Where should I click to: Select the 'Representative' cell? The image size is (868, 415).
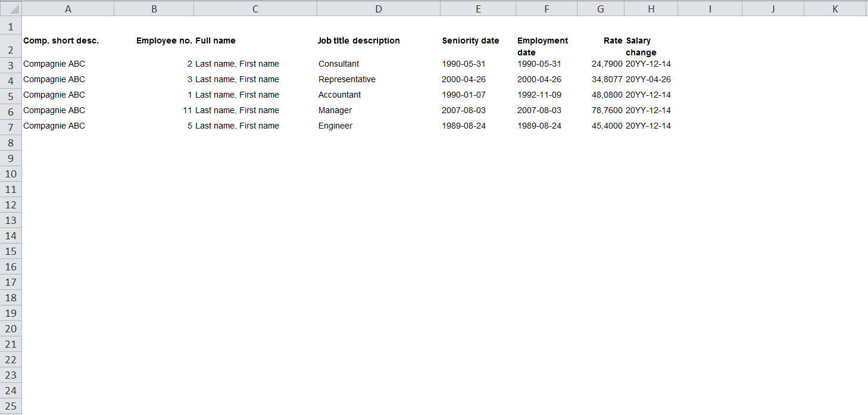[x=347, y=80]
